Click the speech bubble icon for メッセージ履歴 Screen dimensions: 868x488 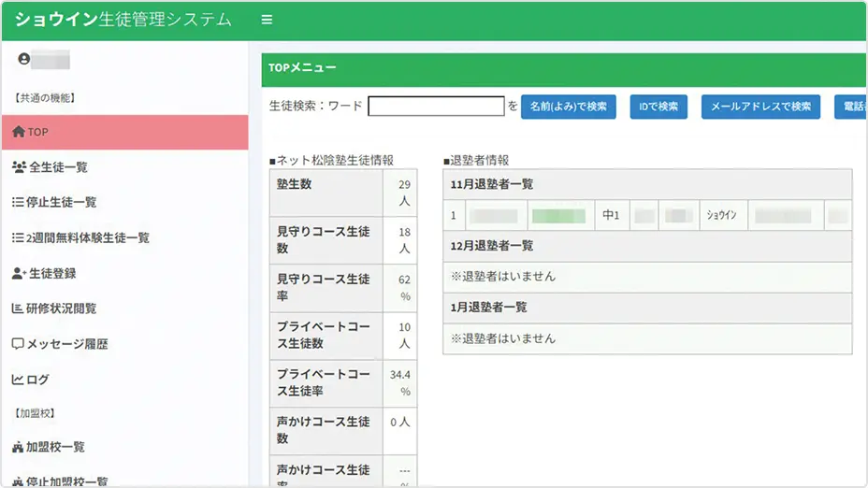18,344
